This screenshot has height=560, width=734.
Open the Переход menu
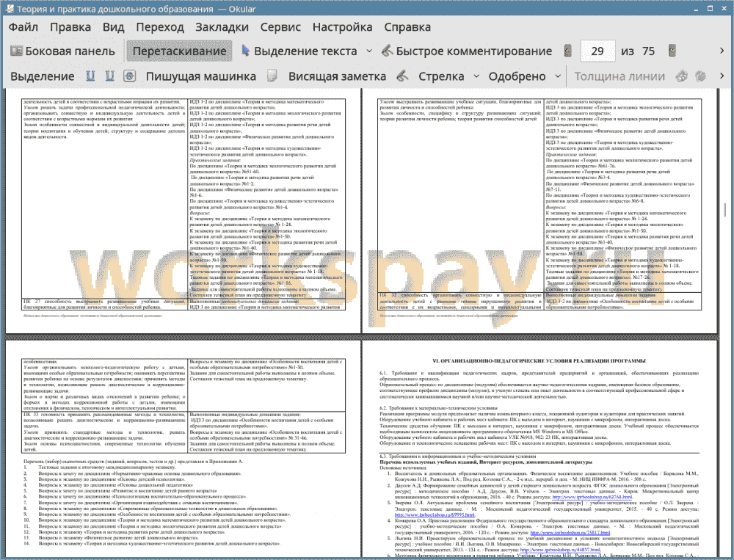coord(160,27)
